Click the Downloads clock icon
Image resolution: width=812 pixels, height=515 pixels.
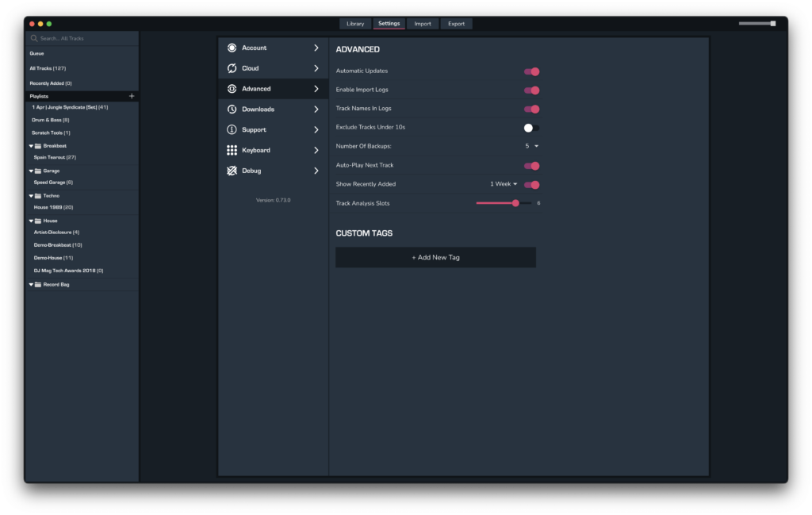pos(232,110)
